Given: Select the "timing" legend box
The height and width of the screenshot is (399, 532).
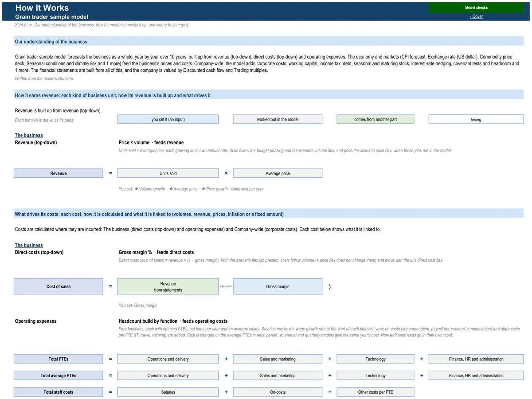Looking at the screenshot, I should pyautogui.click(x=476, y=119).
